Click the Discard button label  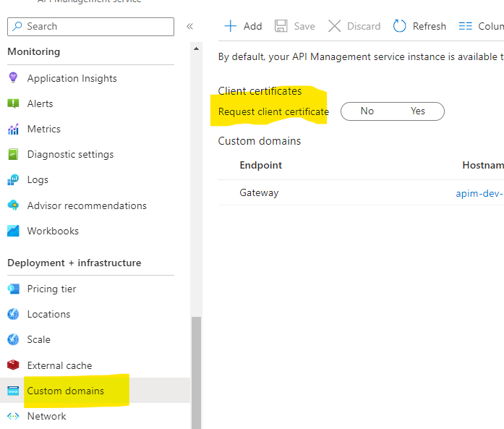(x=364, y=26)
